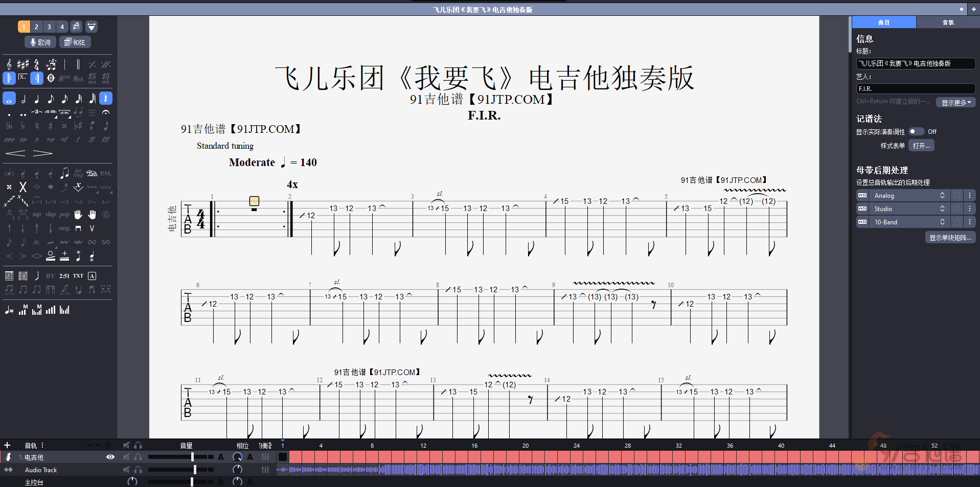Toggle repeat close bar button
This screenshot has width=980, height=487.
coord(37,78)
